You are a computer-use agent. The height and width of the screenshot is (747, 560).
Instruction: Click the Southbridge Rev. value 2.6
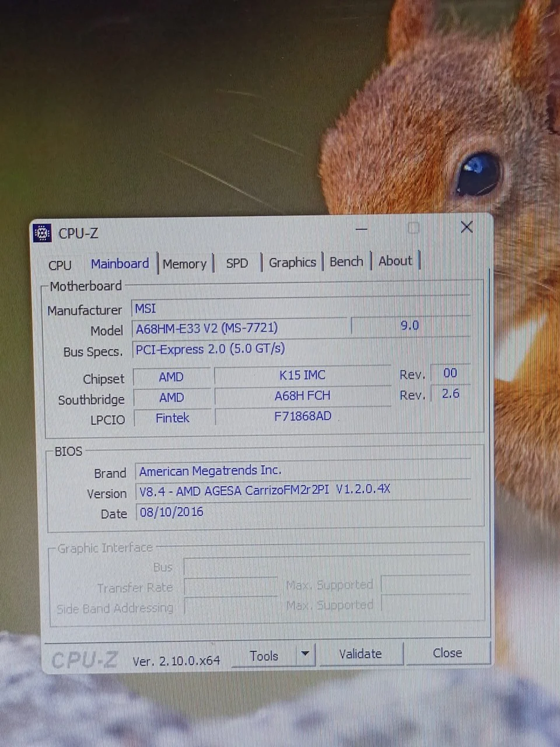click(x=450, y=393)
